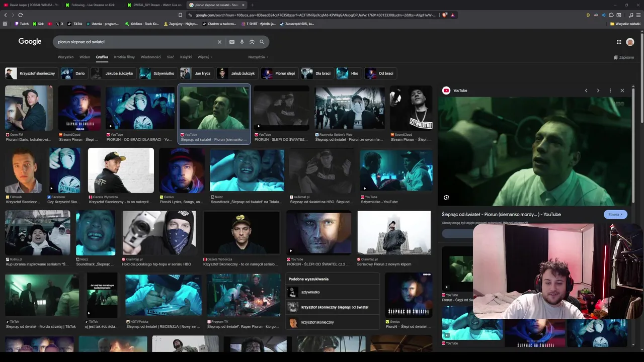Viewport: 644px width, 362px height.
Task: Expand the Narzędzia tools dropdown
Action: [x=258, y=57]
